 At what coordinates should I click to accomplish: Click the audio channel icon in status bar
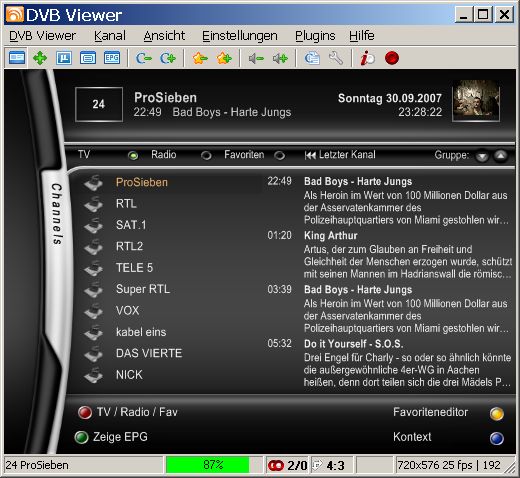click(x=276, y=465)
